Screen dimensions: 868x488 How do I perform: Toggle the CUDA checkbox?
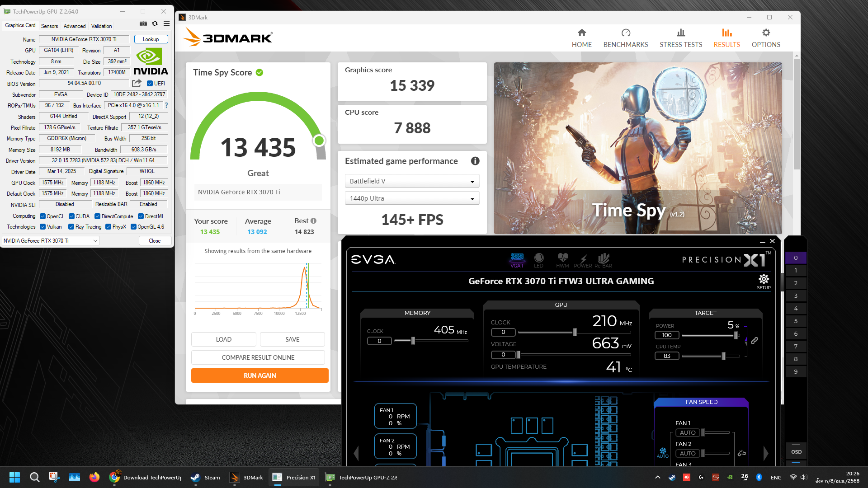click(71, 216)
